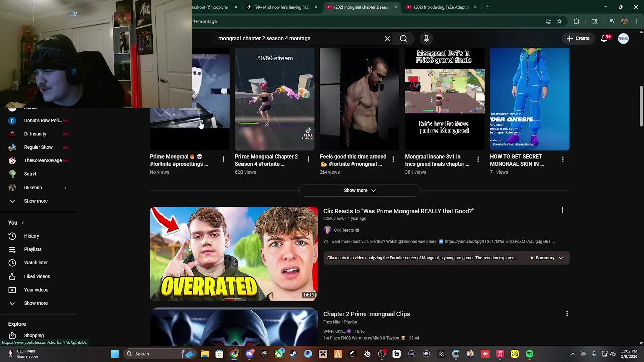Open the Chrome extensions puzzle icon
Screen dimensions: 644x362
[577, 21]
